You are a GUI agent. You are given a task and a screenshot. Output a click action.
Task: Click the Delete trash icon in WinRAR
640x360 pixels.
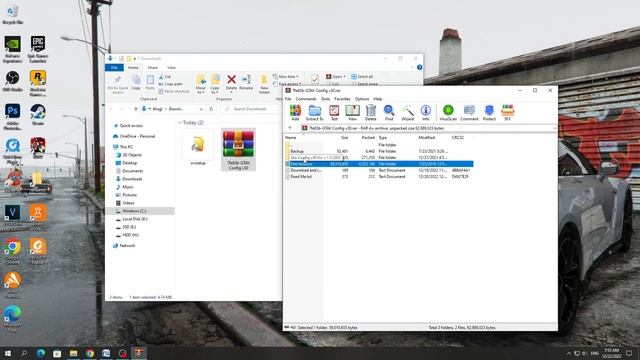[371, 112]
